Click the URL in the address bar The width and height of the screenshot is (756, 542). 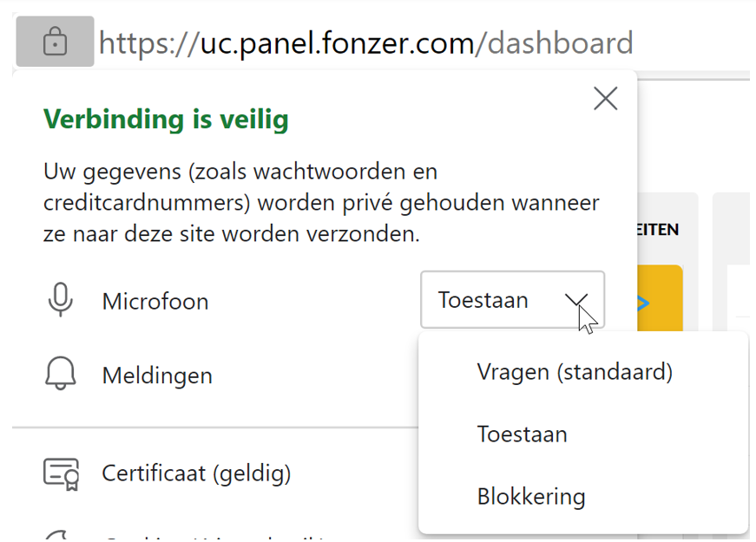(x=366, y=43)
